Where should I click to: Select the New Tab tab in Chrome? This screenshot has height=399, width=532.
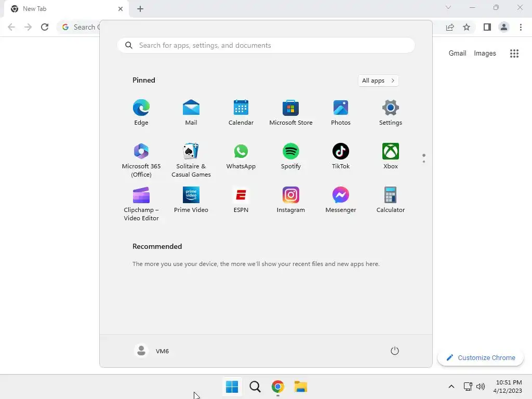(x=66, y=9)
